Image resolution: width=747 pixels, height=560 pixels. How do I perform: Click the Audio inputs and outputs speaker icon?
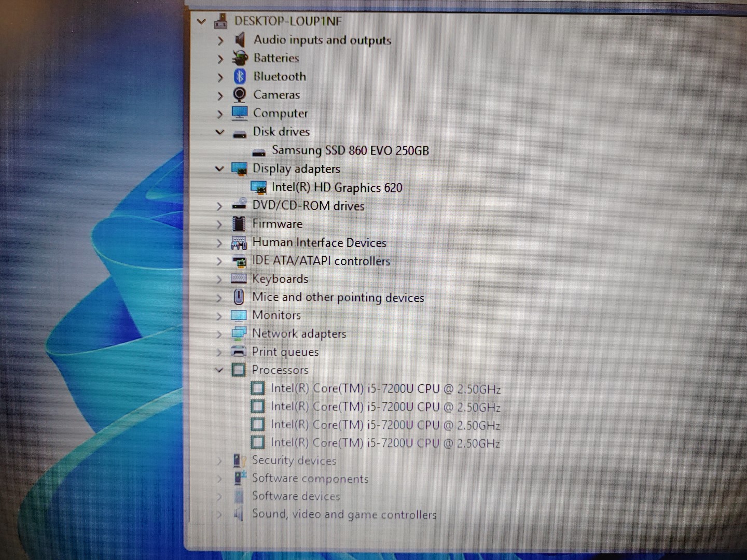click(x=240, y=39)
